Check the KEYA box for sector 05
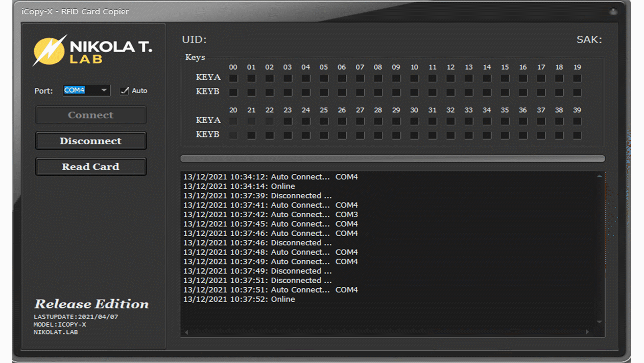The width and height of the screenshot is (644, 363). pyautogui.click(x=324, y=78)
